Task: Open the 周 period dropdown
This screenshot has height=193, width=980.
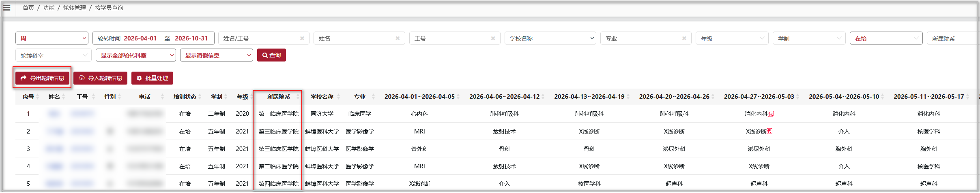Action: 52,38
